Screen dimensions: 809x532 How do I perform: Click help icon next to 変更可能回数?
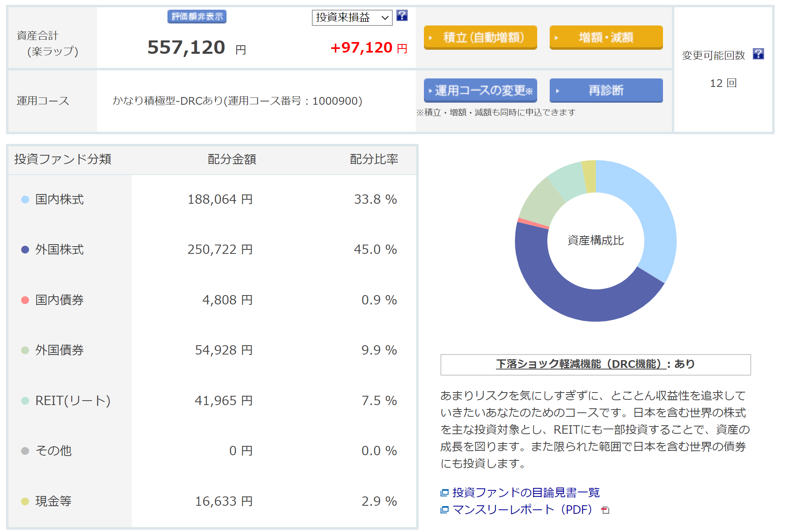click(x=758, y=54)
